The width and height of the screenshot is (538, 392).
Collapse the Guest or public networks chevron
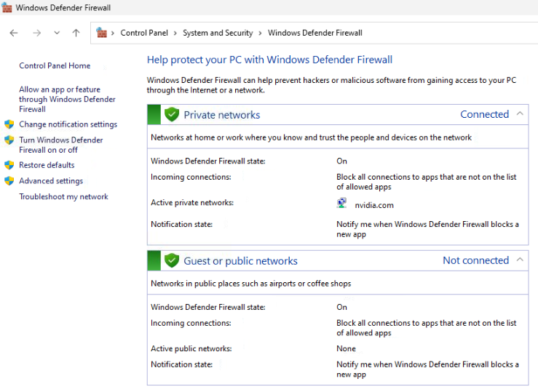(x=520, y=260)
